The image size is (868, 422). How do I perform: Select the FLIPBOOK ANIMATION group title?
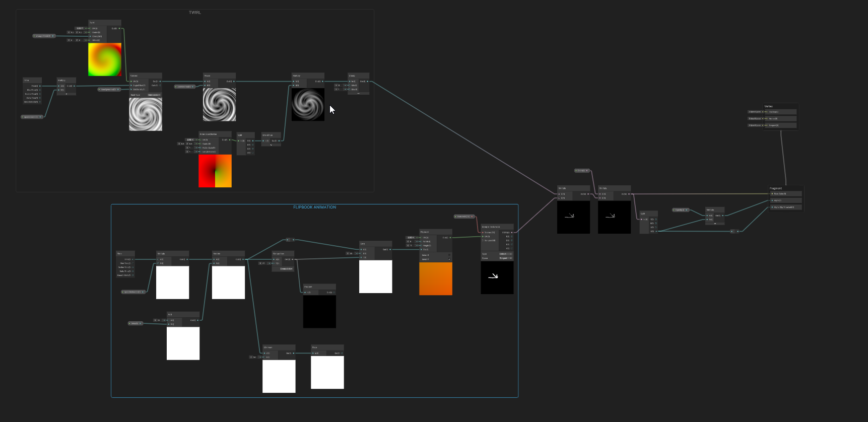314,207
